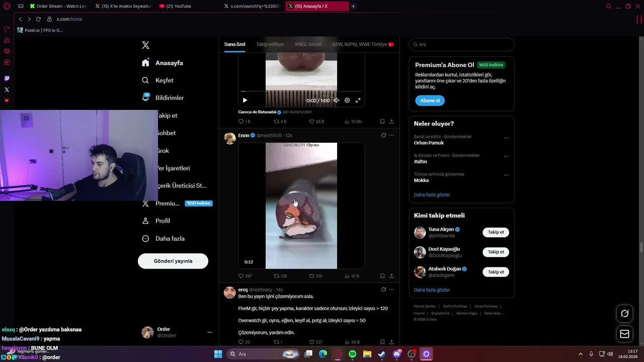This screenshot has height=362, width=644.
Task: Bookmark the Careca de Ratanabá post
Action: coord(382,122)
